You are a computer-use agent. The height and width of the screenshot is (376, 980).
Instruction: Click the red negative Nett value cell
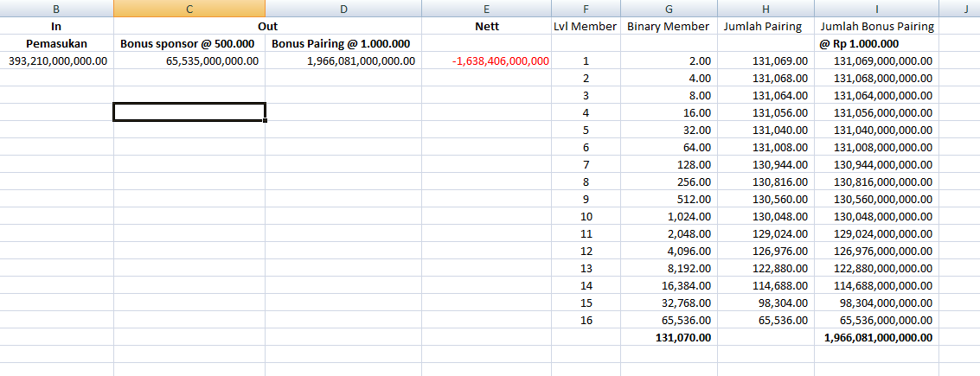pyautogui.click(x=486, y=61)
